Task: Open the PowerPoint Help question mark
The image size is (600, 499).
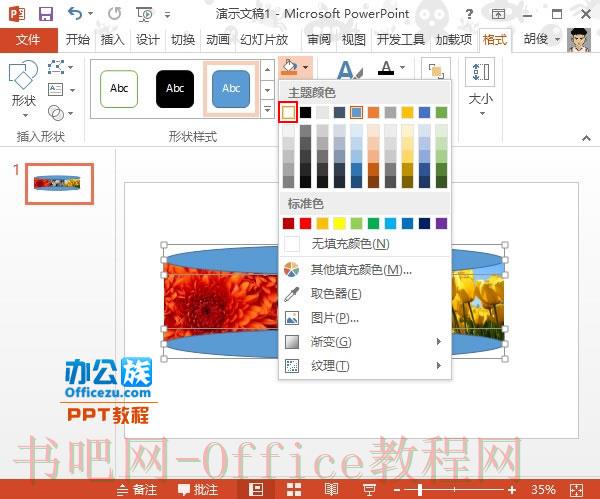Action: (x=469, y=15)
